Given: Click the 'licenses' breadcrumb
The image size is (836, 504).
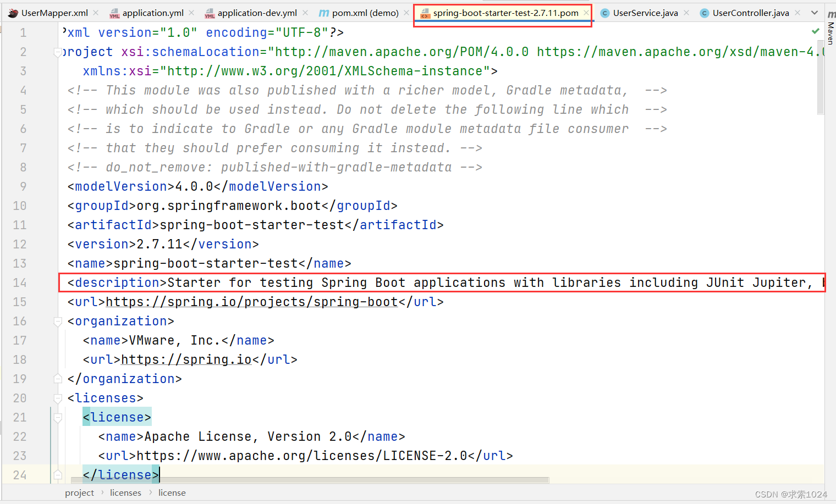Looking at the screenshot, I should click(125, 493).
